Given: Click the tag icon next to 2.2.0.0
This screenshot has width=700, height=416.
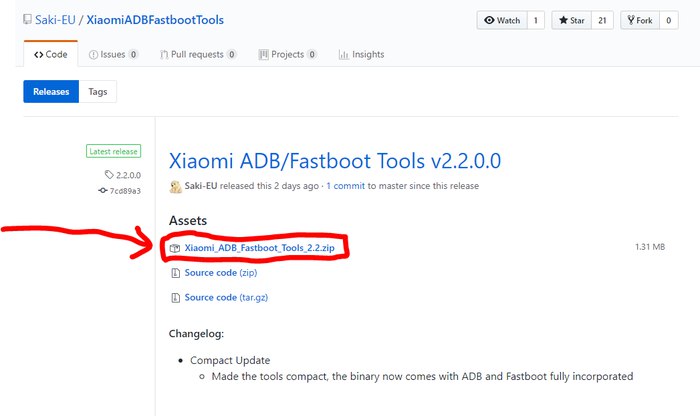Looking at the screenshot, I should [x=108, y=176].
